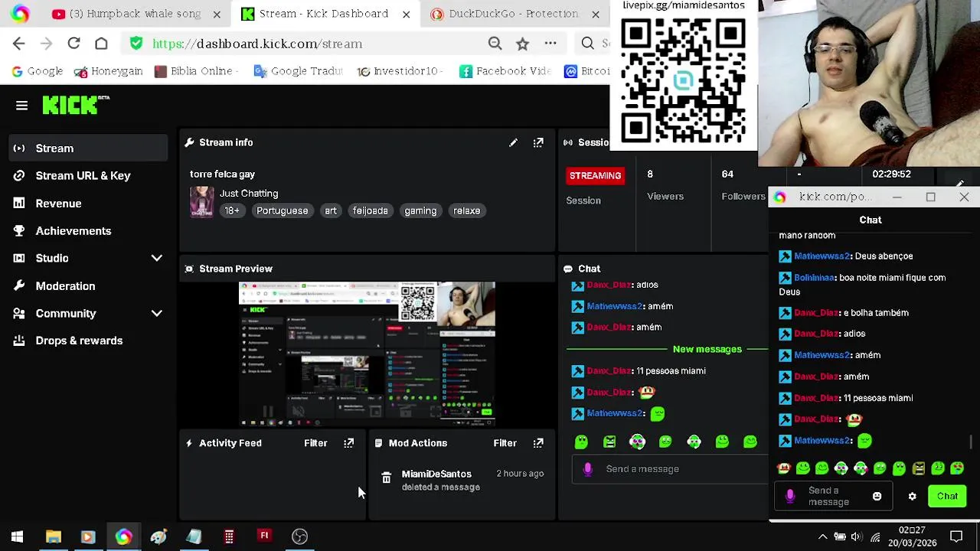Open chat settings gear in popout chat

[912, 497]
